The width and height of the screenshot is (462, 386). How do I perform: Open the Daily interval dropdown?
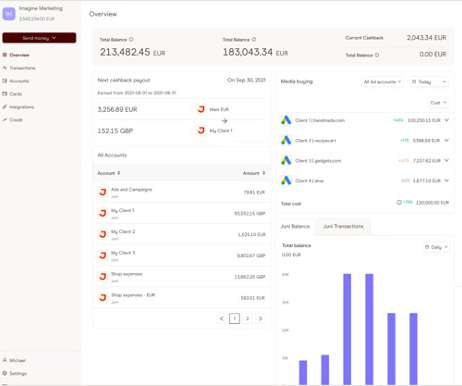pos(436,247)
